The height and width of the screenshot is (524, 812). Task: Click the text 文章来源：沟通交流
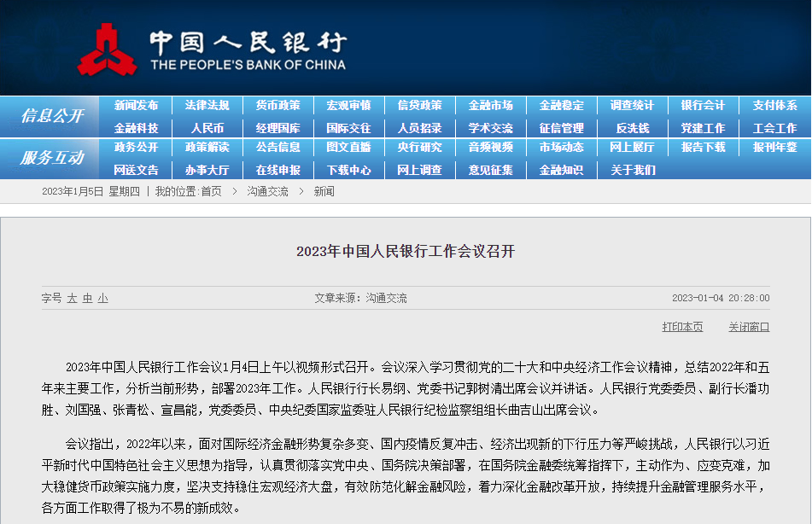click(x=360, y=298)
